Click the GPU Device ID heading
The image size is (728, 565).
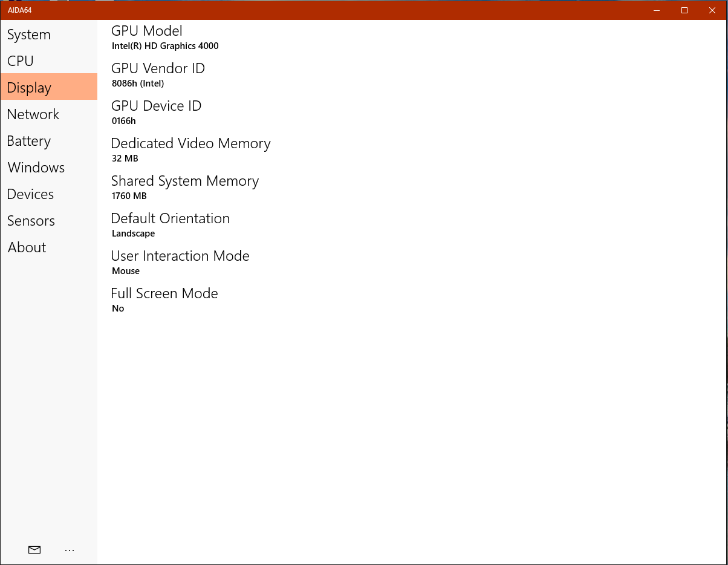(x=156, y=106)
